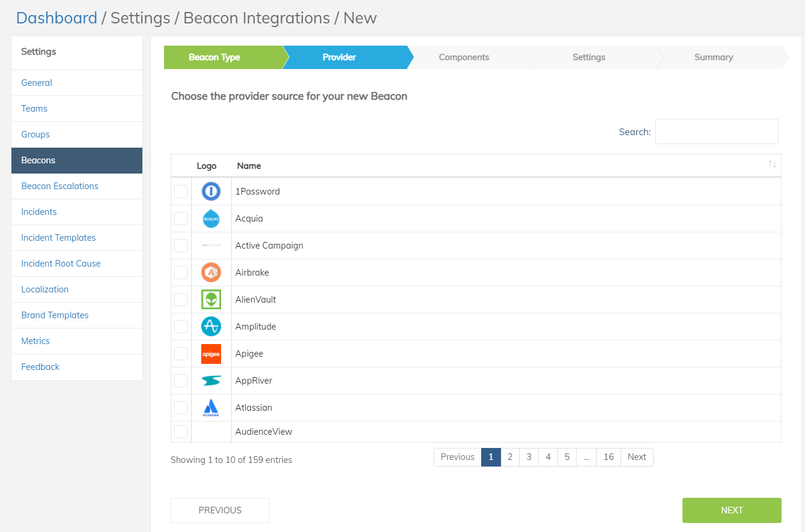The width and height of the screenshot is (805, 532).
Task: Click the Atlassian name text
Action: pyautogui.click(x=254, y=408)
